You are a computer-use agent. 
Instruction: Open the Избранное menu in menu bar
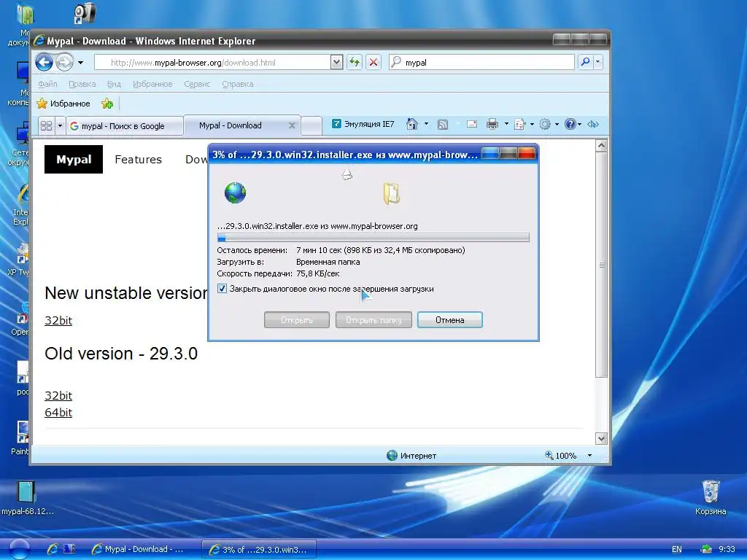tap(152, 84)
